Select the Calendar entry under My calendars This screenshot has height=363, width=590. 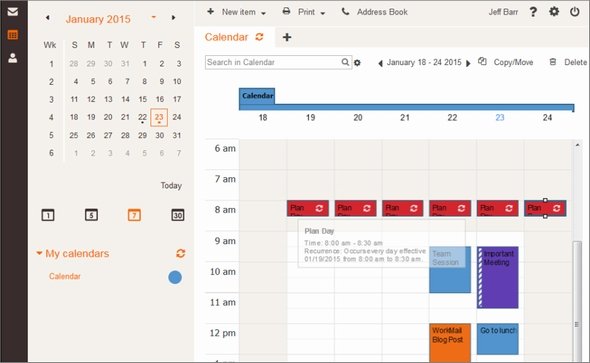point(65,276)
